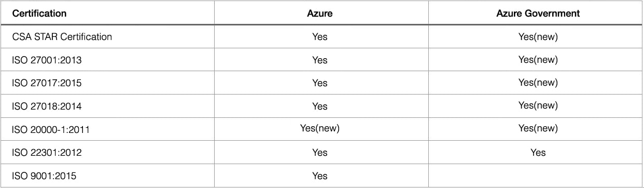Click empty Azure Government cell for ISO 9001:2015
644x188 pixels.
[536, 176]
